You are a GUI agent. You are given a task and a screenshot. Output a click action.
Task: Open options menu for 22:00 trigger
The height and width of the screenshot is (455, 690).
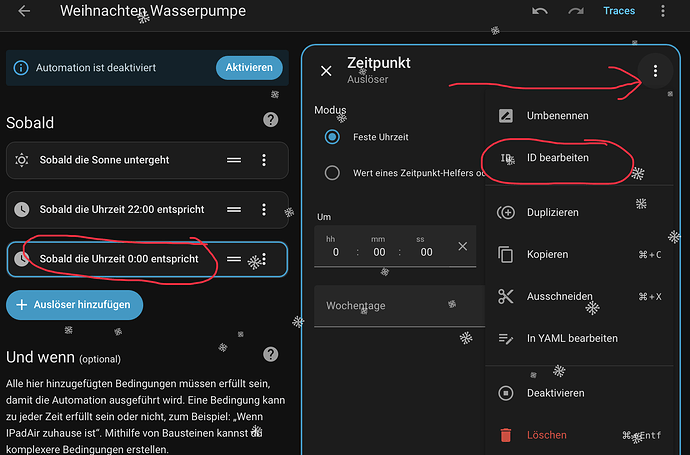[264, 210]
